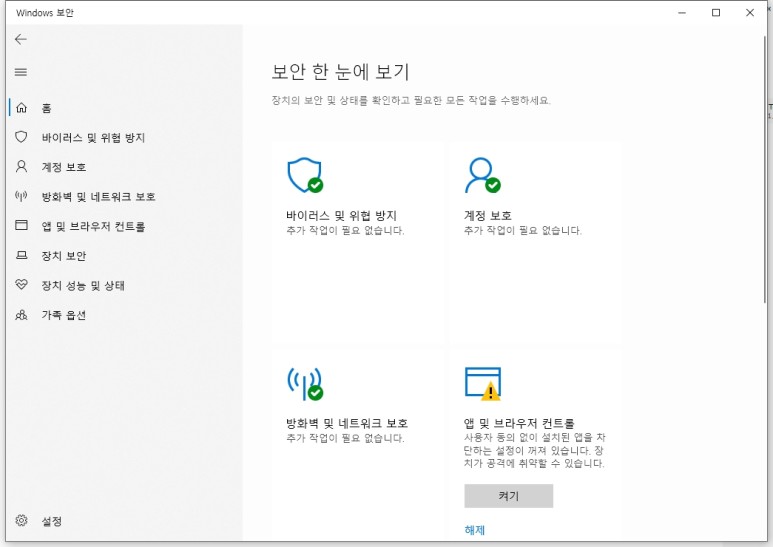
Task: Select 장치 성능 및 상태 in sidebar
Action: click(83, 285)
